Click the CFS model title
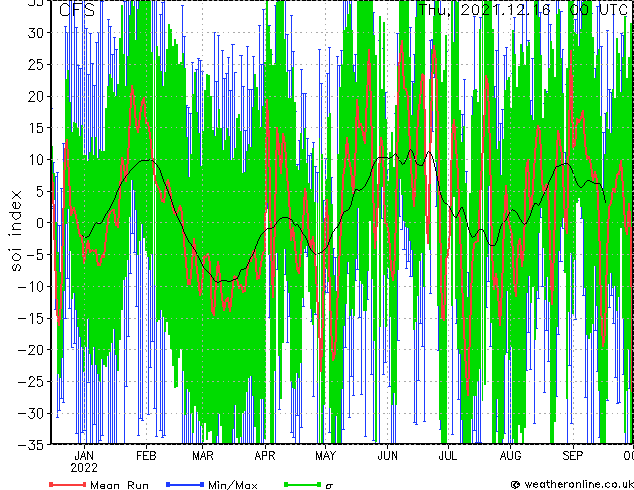Screen dimensions: 634x490 pyautogui.click(x=77, y=9)
